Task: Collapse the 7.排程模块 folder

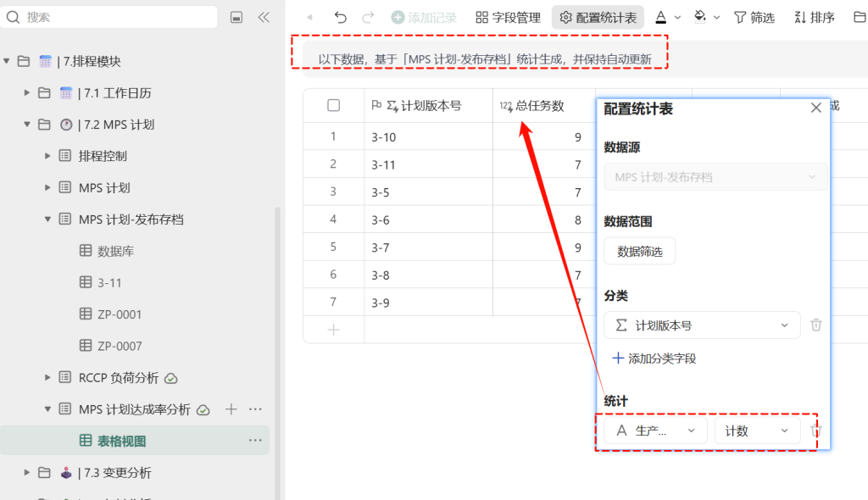Action: (7, 61)
